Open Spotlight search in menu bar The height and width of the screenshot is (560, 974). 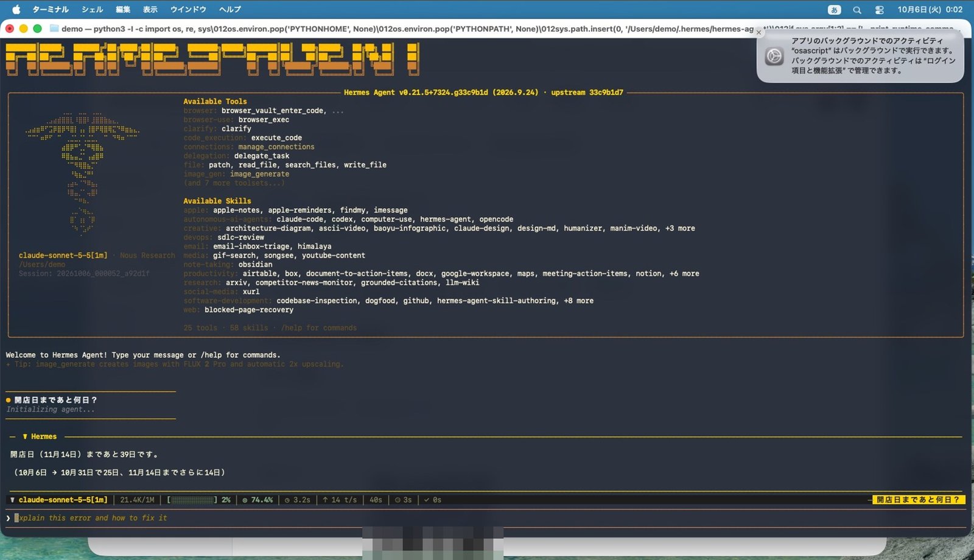click(857, 10)
